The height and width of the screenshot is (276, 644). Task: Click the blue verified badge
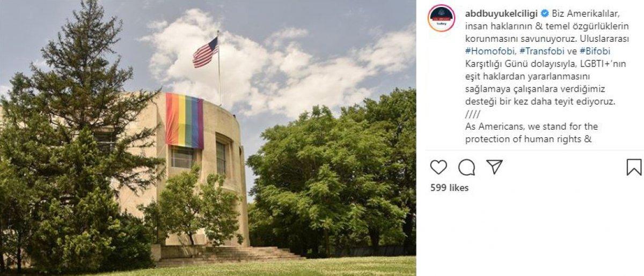(x=544, y=13)
